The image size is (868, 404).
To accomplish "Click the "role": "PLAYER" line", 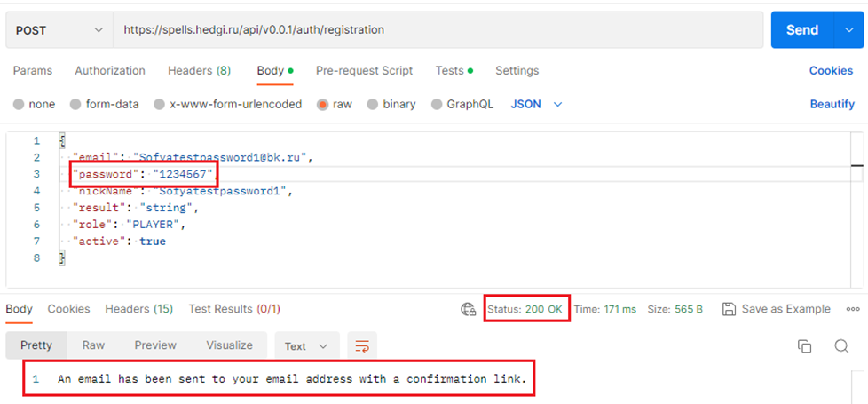I will pyautogui.click(x=129, y=225).
